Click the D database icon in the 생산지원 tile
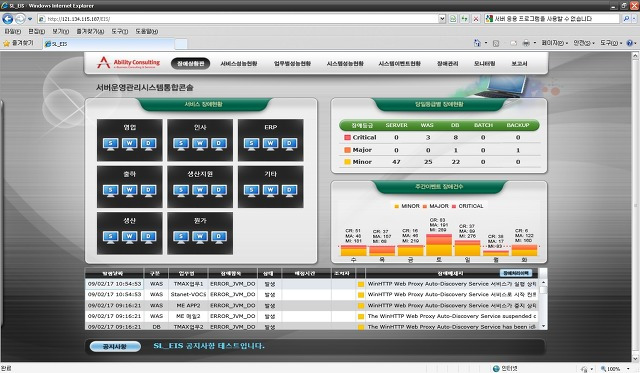The height and width of the screenshot is (373, 640). (x=219, y=191)
